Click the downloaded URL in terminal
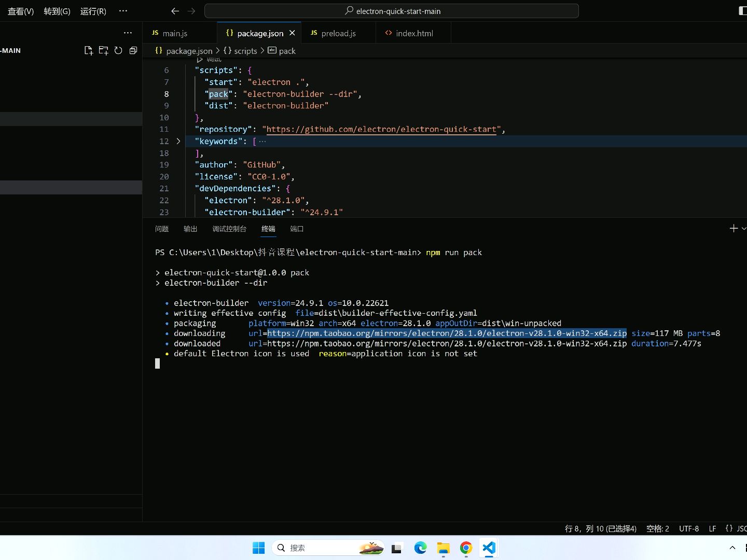747x560 pixels. coord(447,343)
